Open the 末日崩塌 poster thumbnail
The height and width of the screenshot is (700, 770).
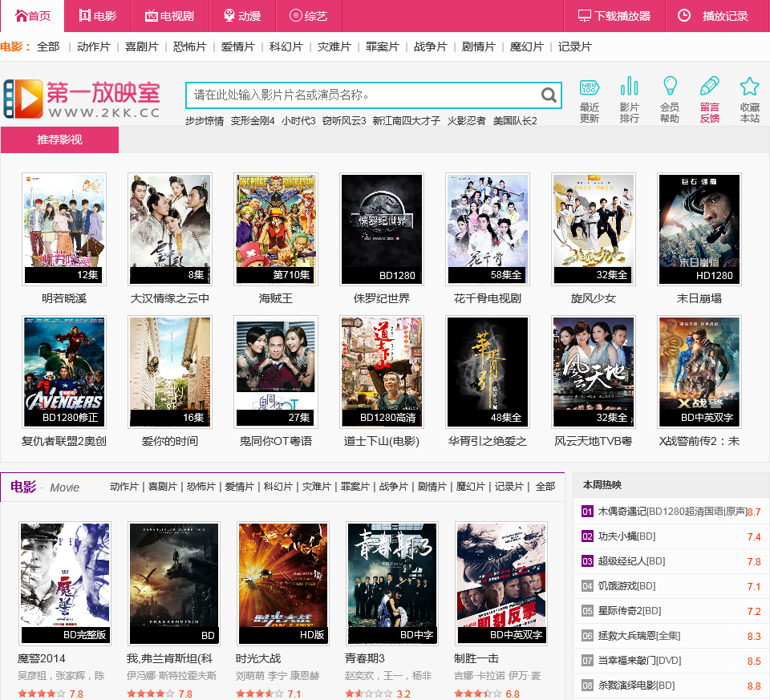(699, 229)
